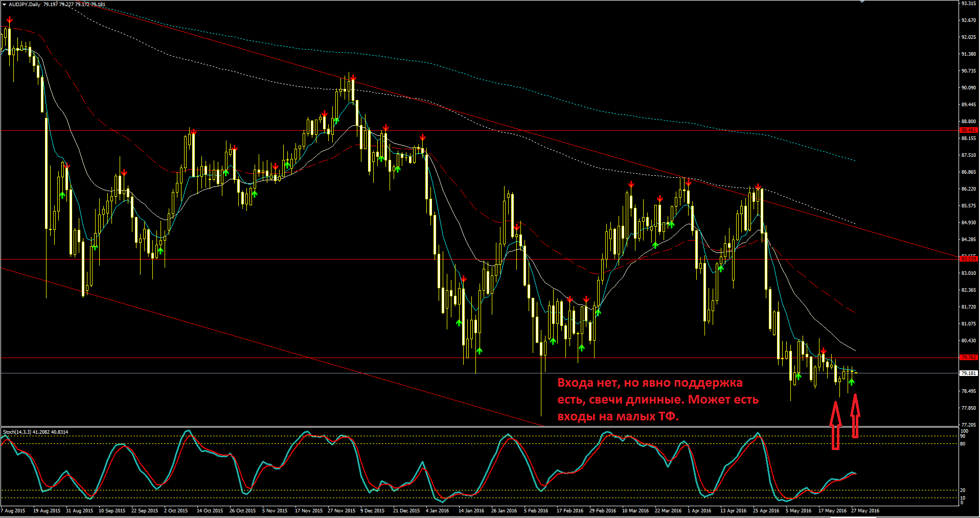Screen dimensions: 980x518
Task: Click the 77.850 price scale label
Action: click(x=969, y=408)
